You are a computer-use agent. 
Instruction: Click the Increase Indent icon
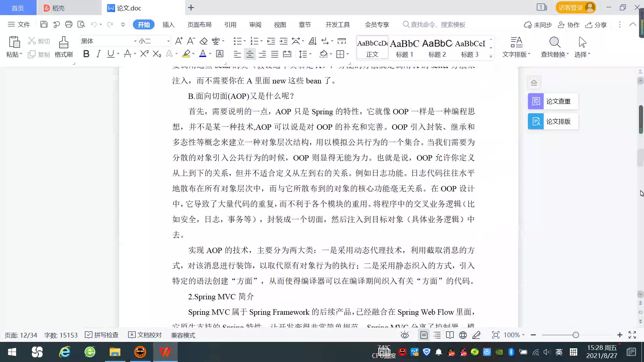pyautogui.click(x=284, y=41)
